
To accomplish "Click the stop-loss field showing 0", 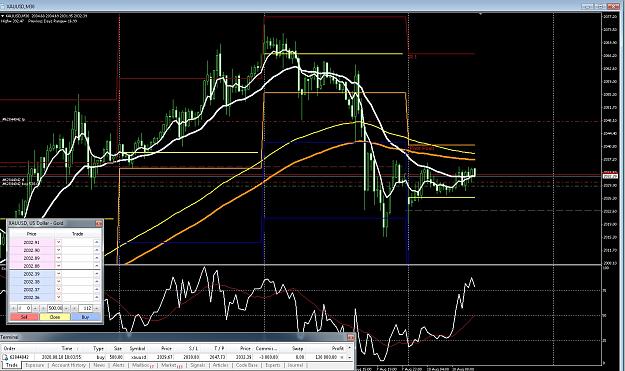I will point(24,308).
